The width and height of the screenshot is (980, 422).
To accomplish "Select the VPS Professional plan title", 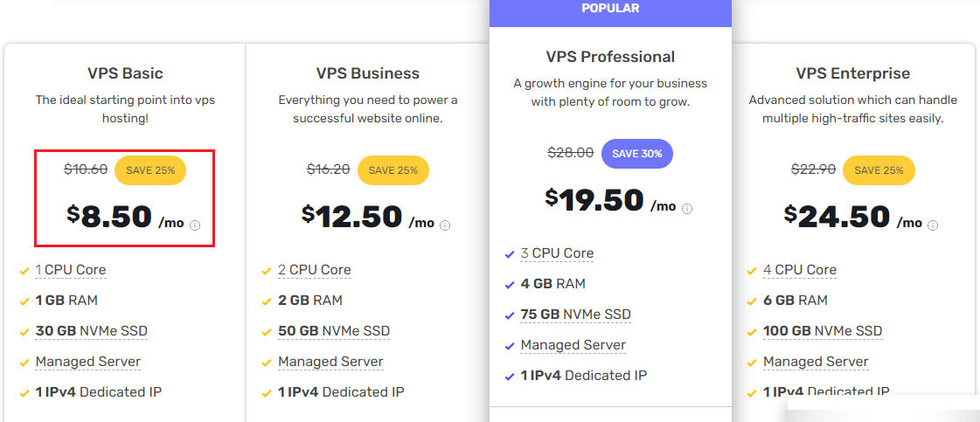I will [x=610, y=57].
